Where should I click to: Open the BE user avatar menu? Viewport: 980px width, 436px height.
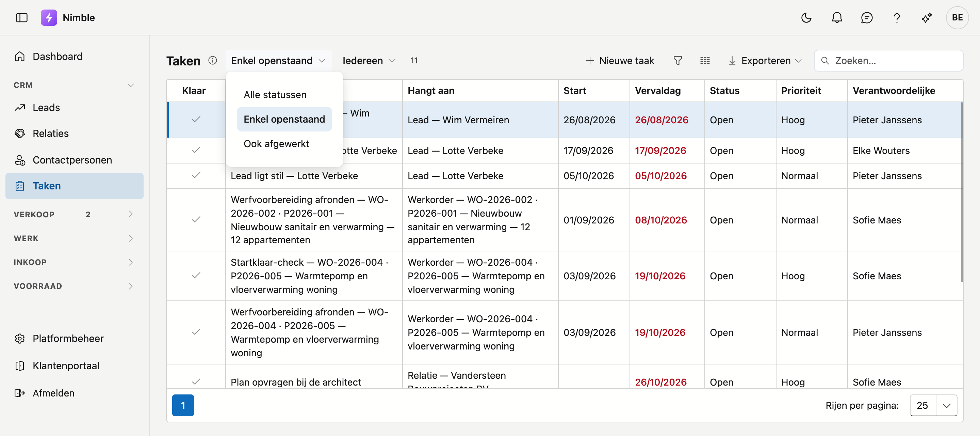pyautogui.click(x=957, y=18)
